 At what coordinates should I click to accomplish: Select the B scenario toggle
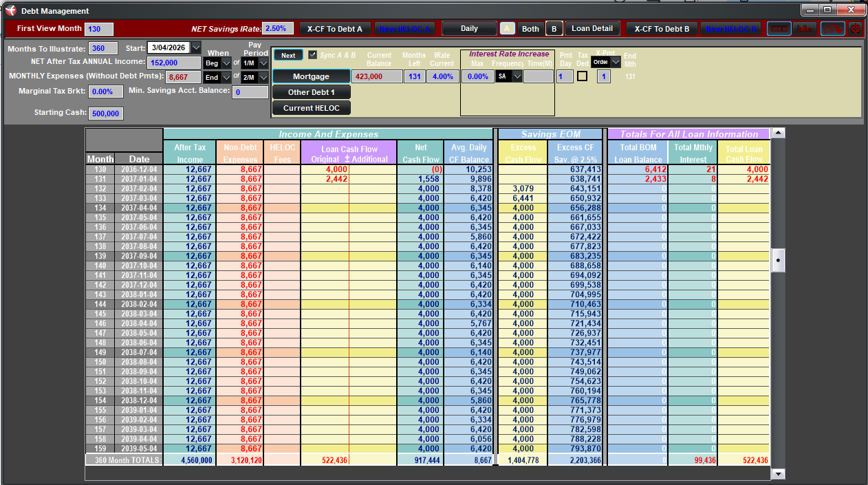pyautogui.click(x=554, y=28)
